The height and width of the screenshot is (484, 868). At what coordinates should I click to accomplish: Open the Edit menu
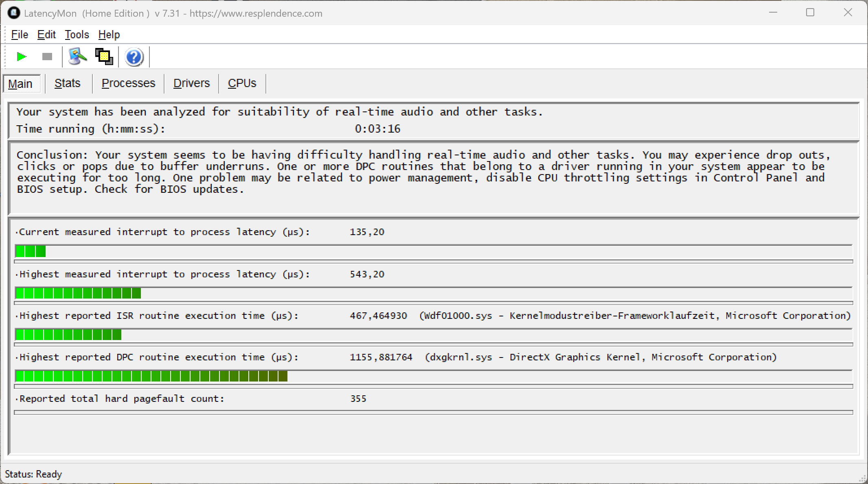pos(46,35)
